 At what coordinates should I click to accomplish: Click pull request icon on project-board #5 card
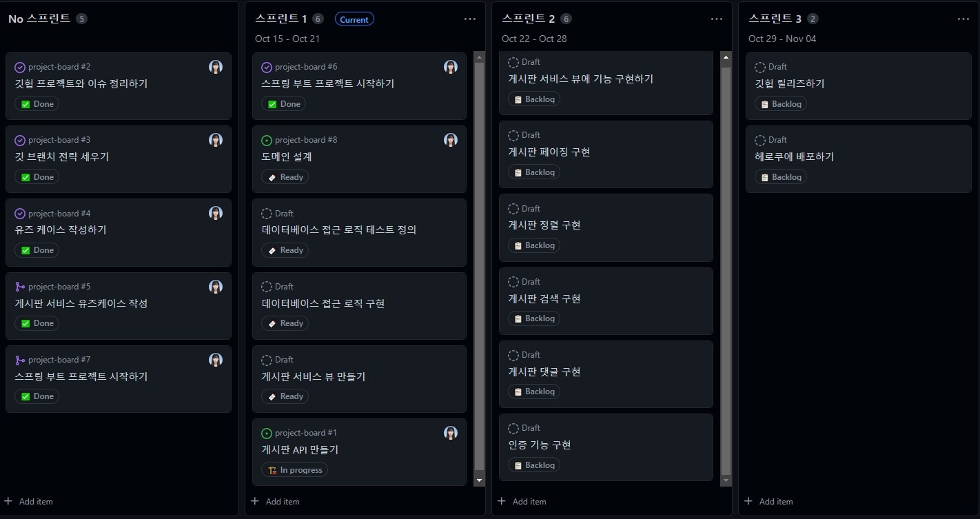click(x=20, y=287)
